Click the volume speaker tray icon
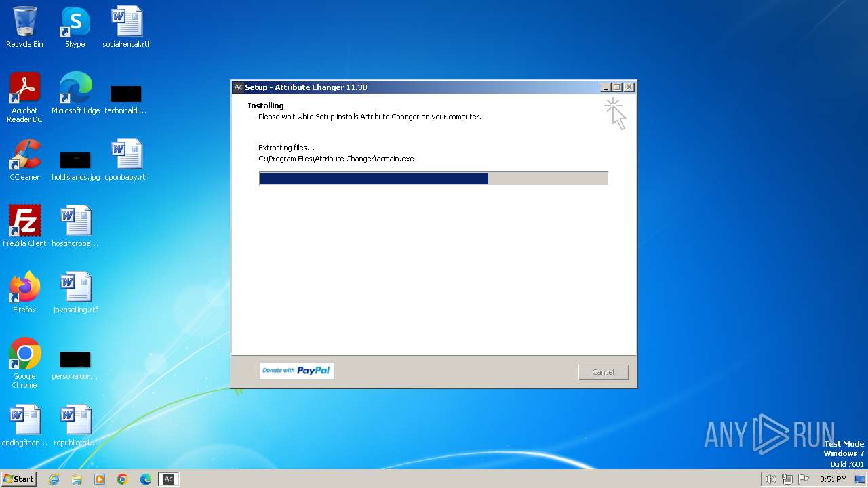This screenshot has height=488, width=868. click(770, 479)
